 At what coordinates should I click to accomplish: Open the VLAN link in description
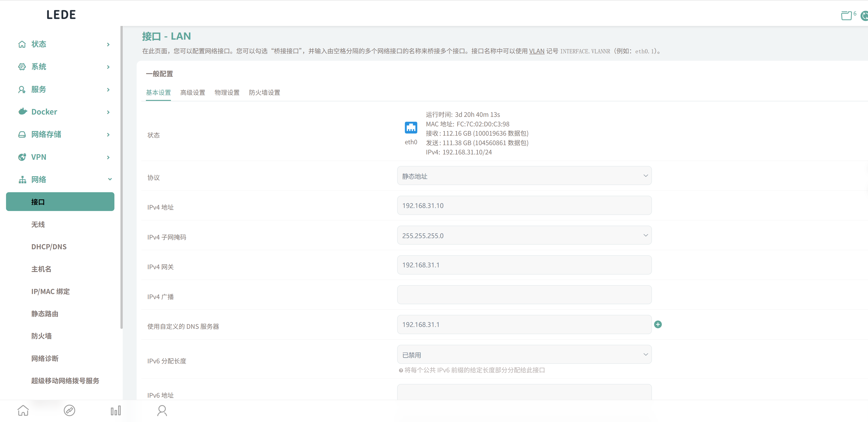pos(536,51)
